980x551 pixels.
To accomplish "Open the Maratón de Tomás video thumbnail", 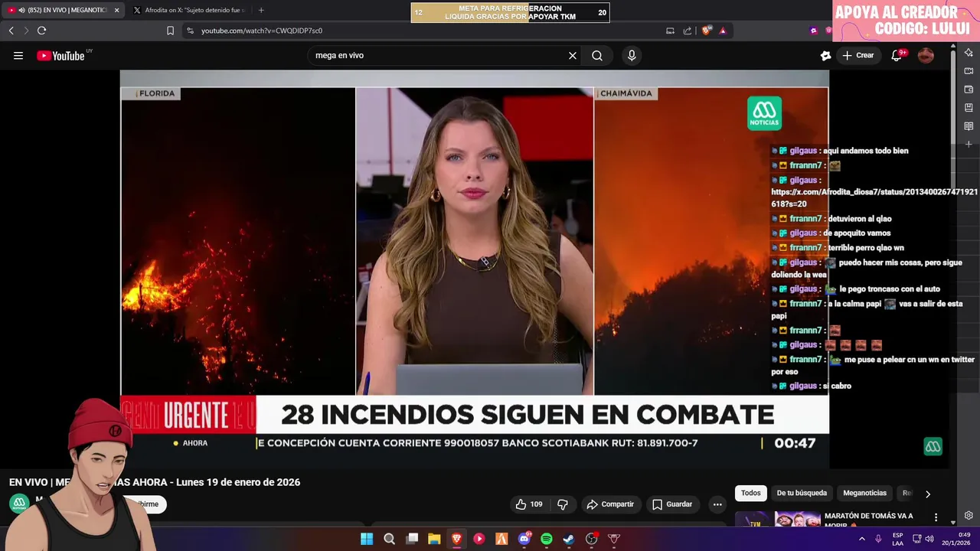I will (777, 519).
